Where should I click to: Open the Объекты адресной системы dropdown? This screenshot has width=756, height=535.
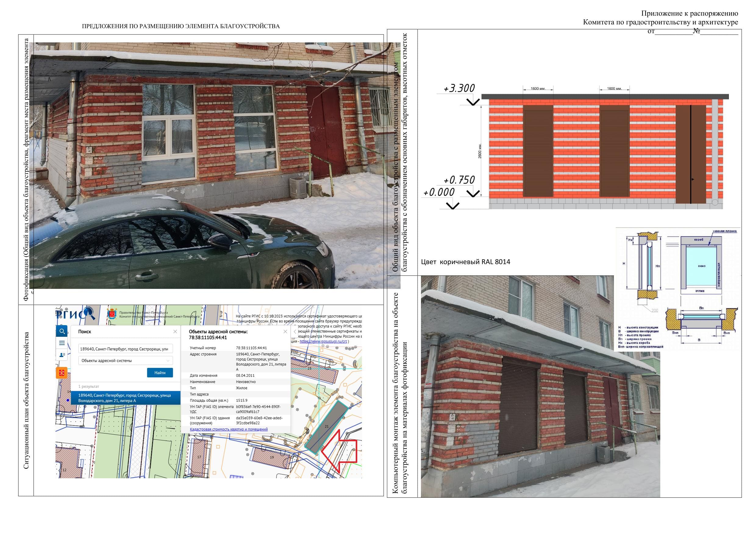coord(126,361)
